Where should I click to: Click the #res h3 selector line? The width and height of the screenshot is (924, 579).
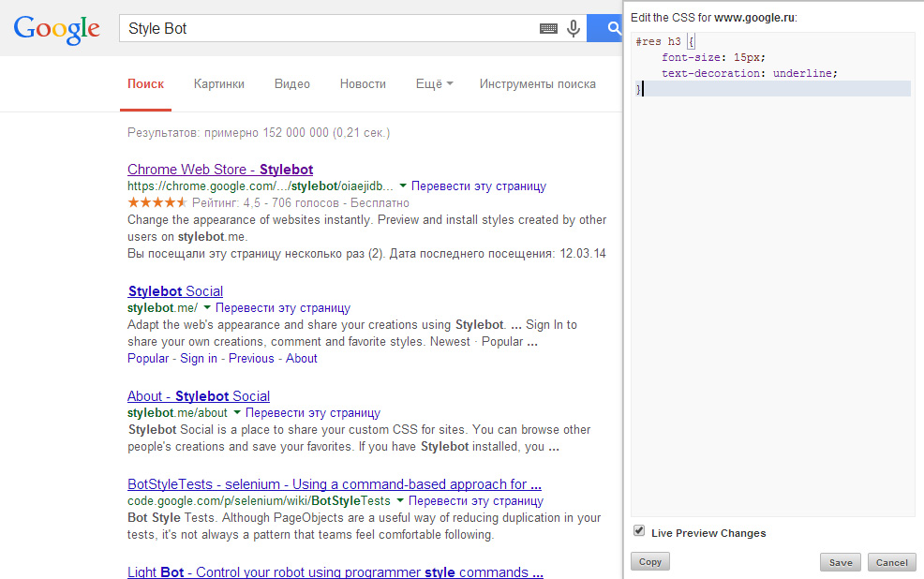point(664,41)
